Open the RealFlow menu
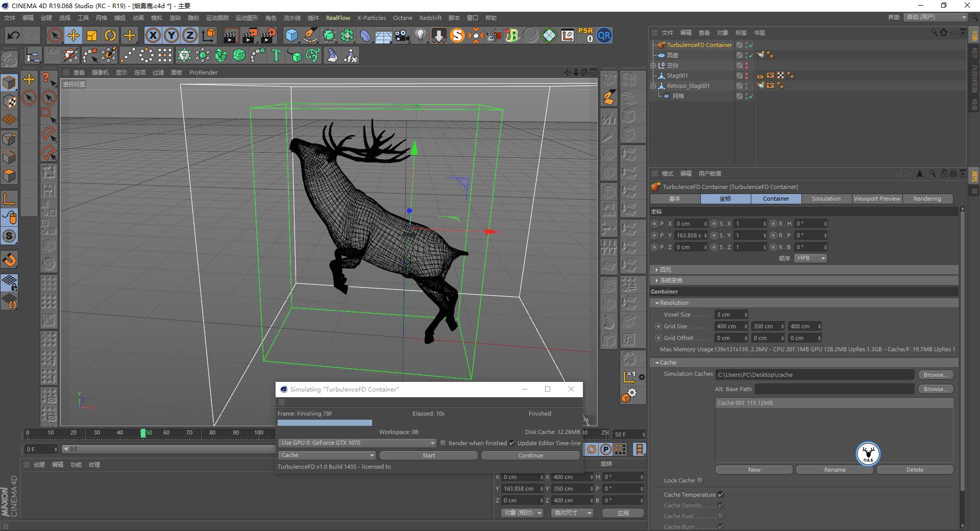Screen dimensions: 980x531 (x=338, y=17)
